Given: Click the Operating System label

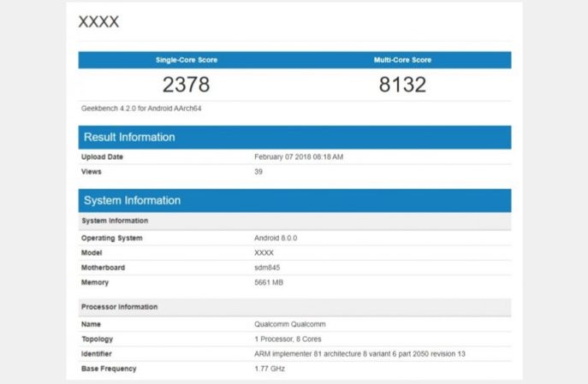Looking at the screenshot, I should pos(112,239).
